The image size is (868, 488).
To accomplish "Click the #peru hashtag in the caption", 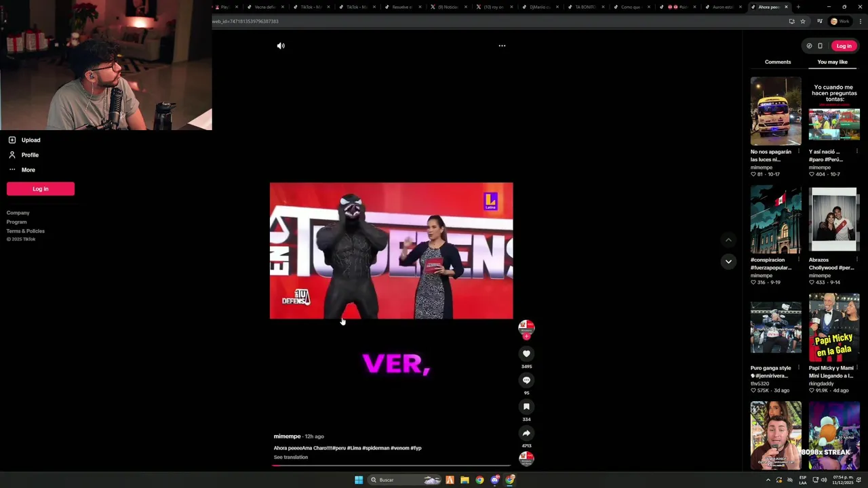I will (339, 448).
